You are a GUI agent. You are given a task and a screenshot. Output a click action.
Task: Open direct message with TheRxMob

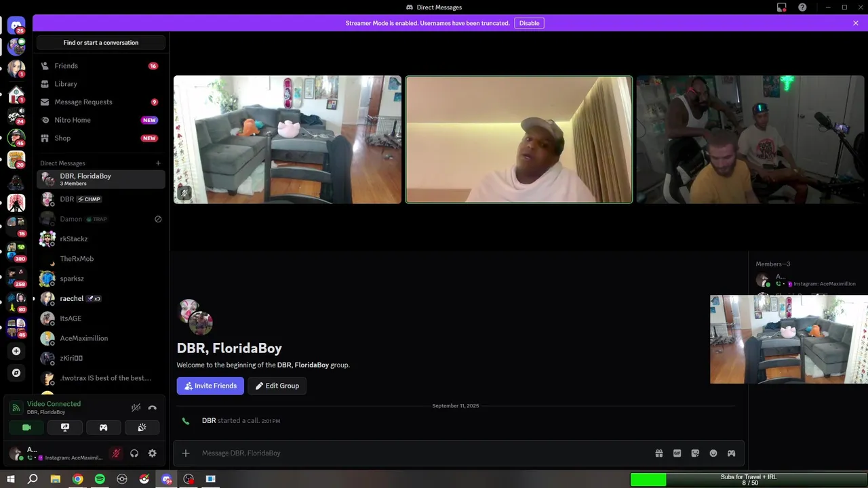[x=101, y=259]
